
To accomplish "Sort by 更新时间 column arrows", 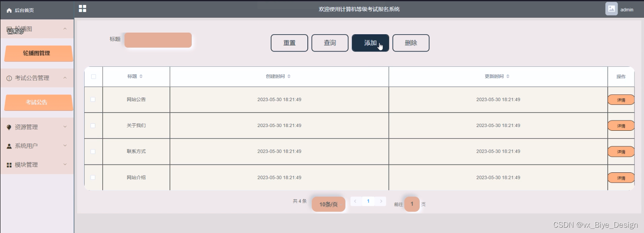I will click(x=508, y=76).
